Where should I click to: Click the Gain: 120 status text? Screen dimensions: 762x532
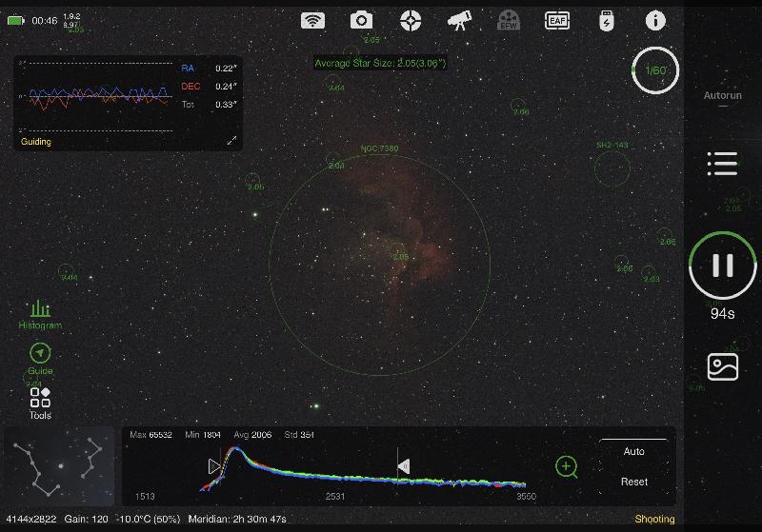(x=86, y=519)
